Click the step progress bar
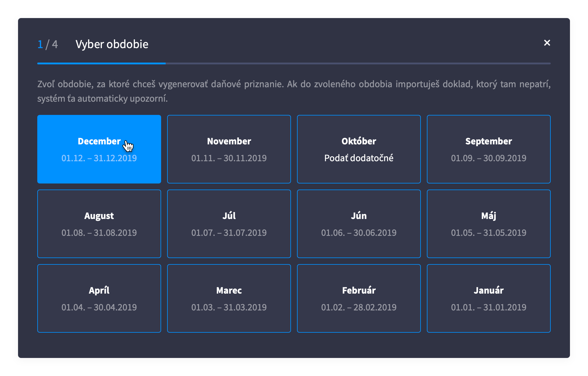Viewport: 588px width, 376px height. pos(294,63)
